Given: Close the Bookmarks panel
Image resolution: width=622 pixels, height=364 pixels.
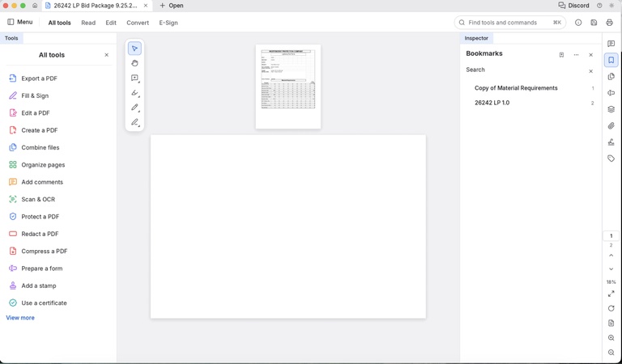Looking at the screenshot, I should (x=590, y=55).
